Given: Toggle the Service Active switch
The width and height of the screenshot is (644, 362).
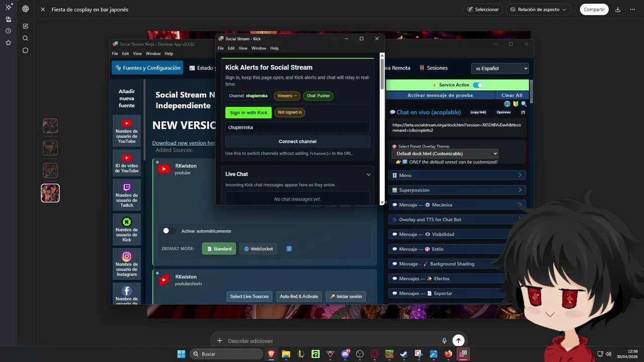Looking at the screenshot, I should (477, 85).
